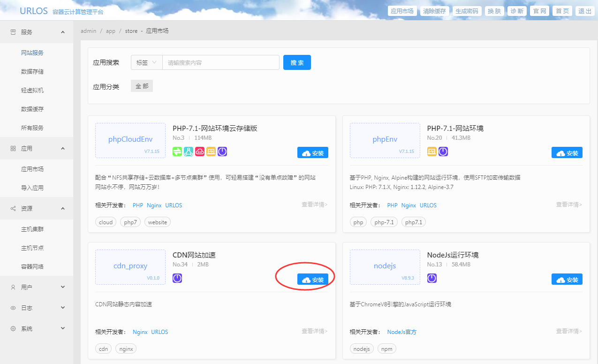This screenshot has width=598, height=364.
Task: Click green icon on PHP-7.1 云存储版 card
Action: point(177,152)
